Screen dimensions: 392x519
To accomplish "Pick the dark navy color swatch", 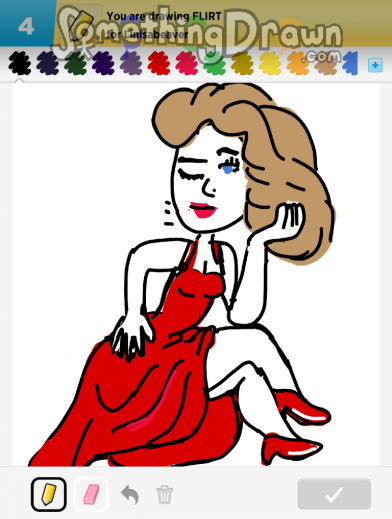I will click(48, 63).
